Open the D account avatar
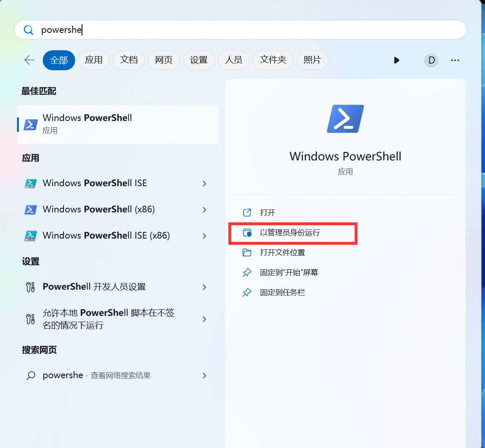The height and width of the screenshot is (448, 485). tap(431, 60)
